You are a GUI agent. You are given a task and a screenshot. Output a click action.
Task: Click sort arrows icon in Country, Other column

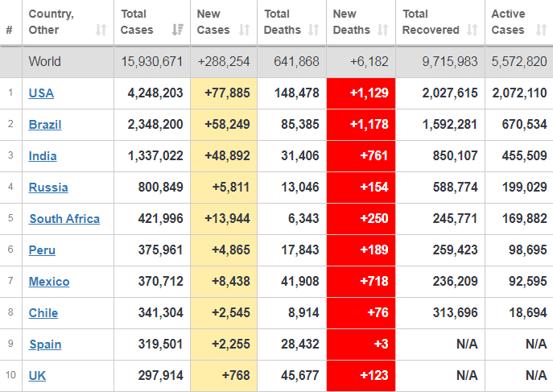coord(101,31)
